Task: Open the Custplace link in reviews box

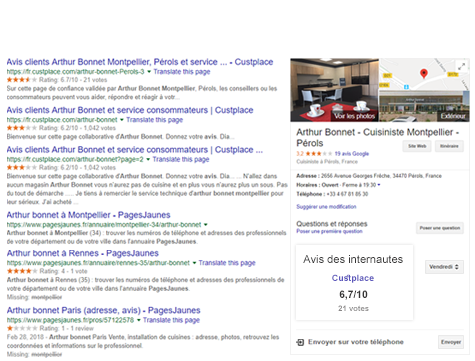Action: click(353, 278)
